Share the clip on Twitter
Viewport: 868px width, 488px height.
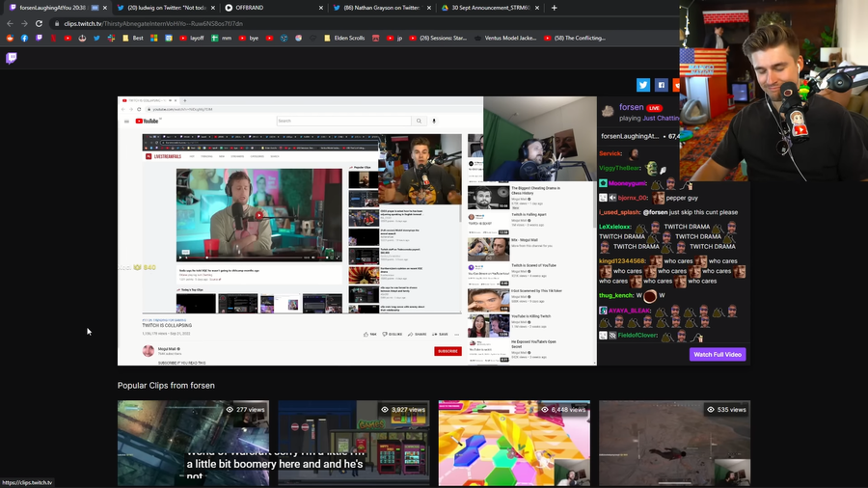pos(643,85)
